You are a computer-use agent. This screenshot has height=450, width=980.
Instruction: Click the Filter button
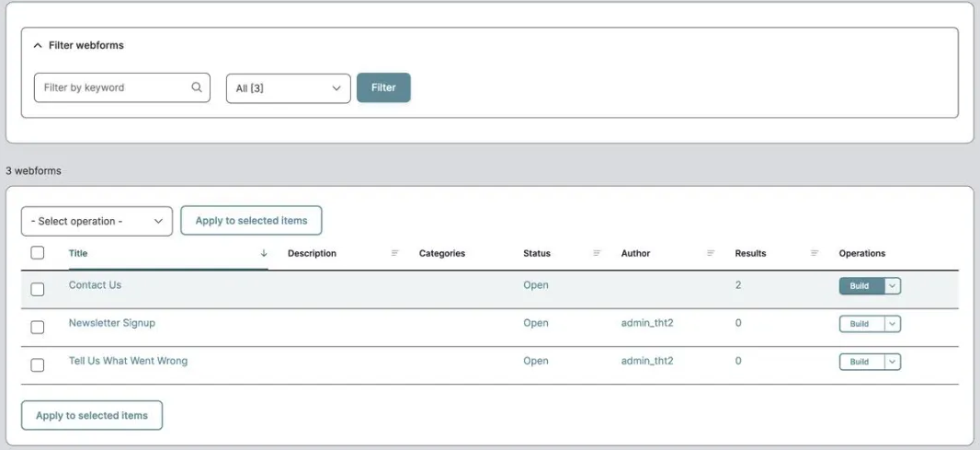pyautogui.click(x=383, y=87)
